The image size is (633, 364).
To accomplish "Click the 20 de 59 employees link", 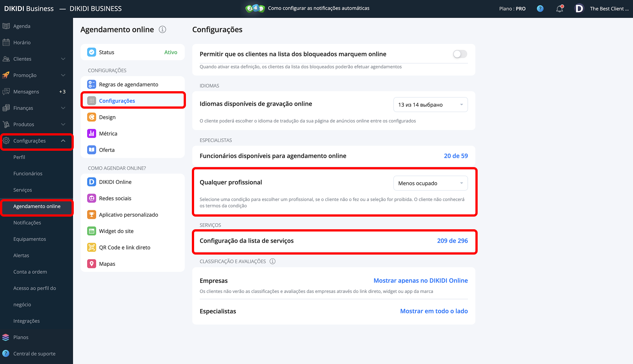I will [456, 156].
